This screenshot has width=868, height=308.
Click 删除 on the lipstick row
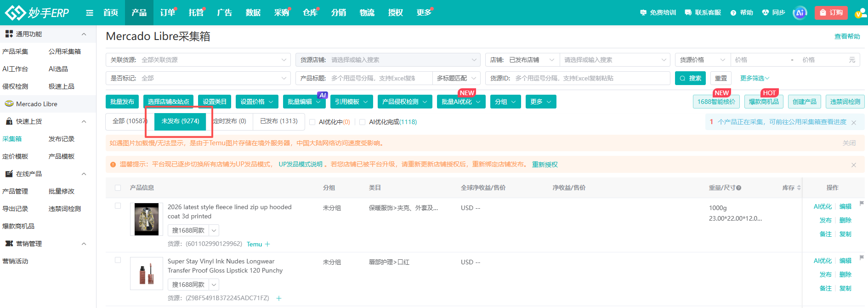(x=845, y=274)
